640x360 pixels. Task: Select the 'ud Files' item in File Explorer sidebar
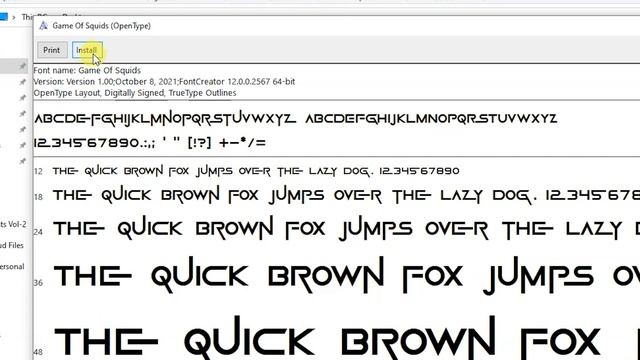(x=11, y=245)
